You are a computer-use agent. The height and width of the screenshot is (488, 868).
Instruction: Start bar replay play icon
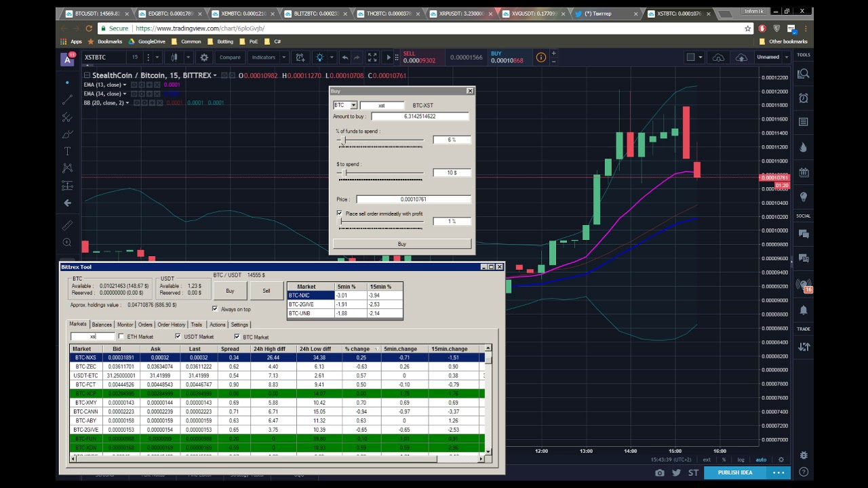click(x=388, y=58)
